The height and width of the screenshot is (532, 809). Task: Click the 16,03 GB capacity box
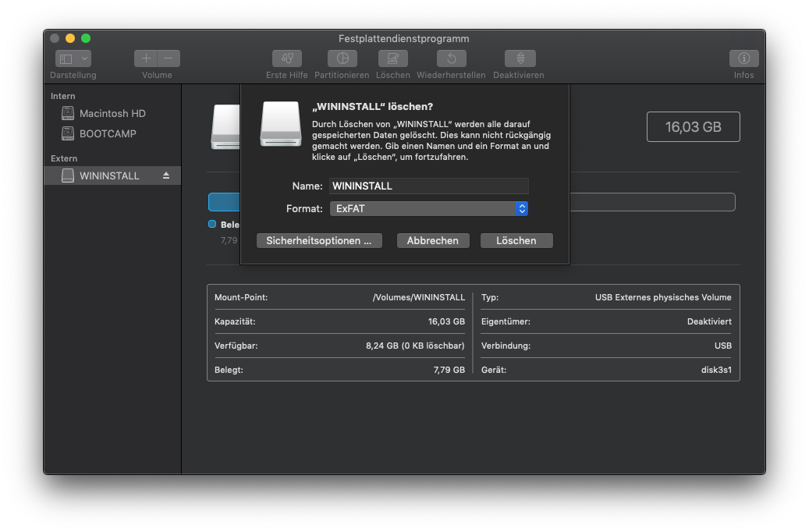pos(694,127)
